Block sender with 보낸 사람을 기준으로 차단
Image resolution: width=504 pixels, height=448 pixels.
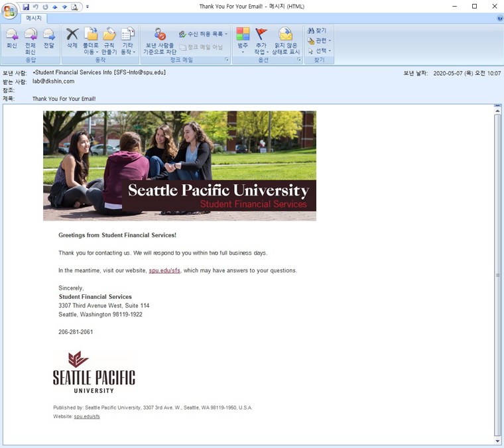pyautogui.click(x=160, y=42)
